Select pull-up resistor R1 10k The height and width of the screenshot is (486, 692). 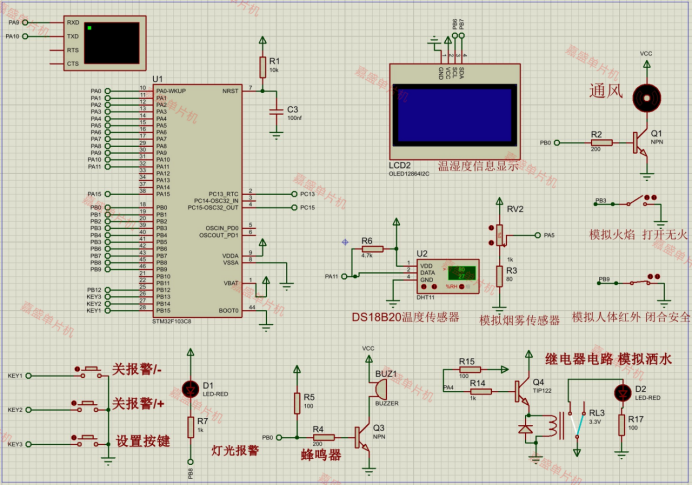tap(263, 67)
